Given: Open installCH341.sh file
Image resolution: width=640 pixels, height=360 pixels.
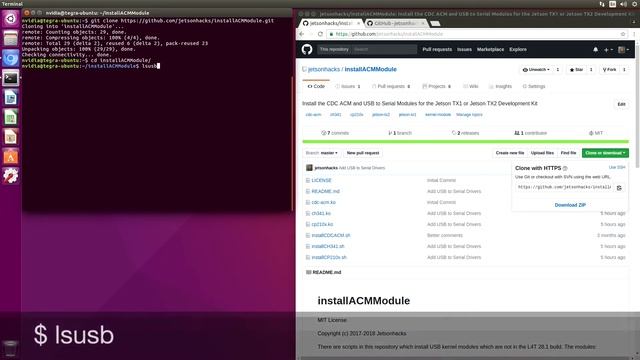Looking at the screenshot, I should (328, 247).
